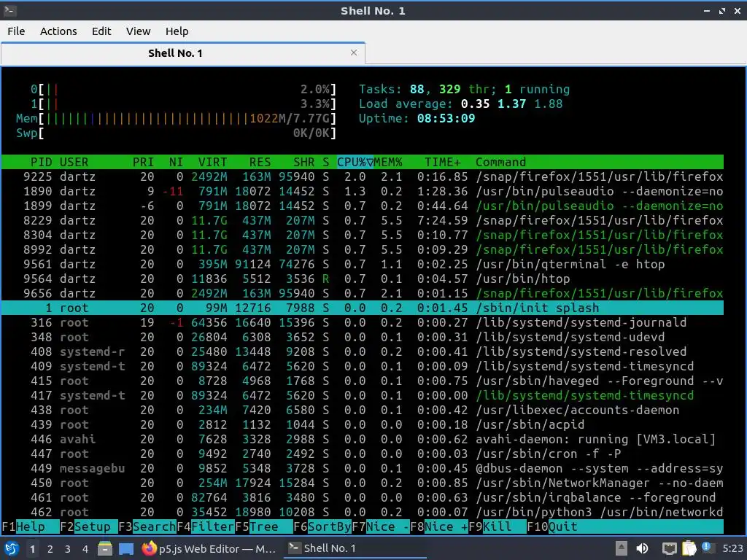747x560 pixels.
Task: Select the accounts-daemon process row
Action: tap(362, 410)
